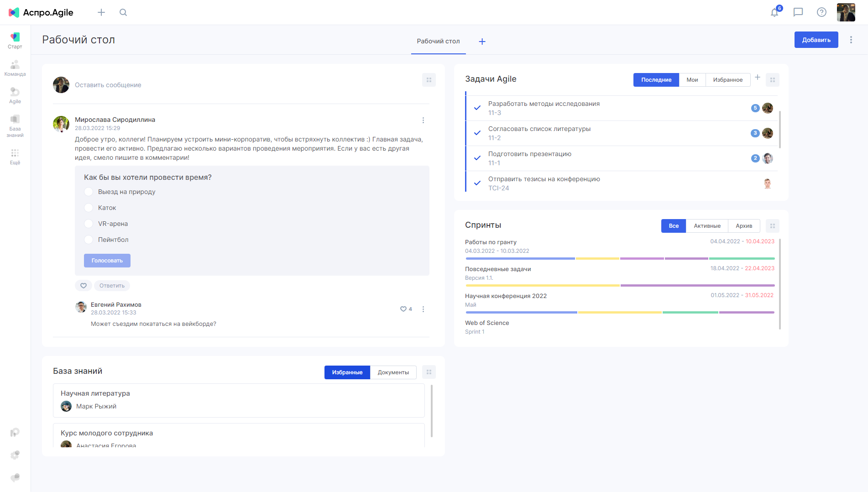
Task: Click progress bar of Работы по гранту sprint
Action: (620, 258)
